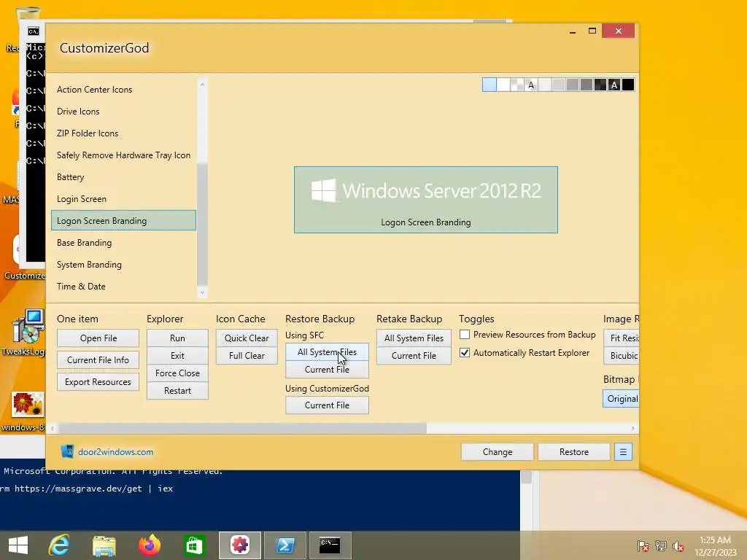Select Action Center Icons in the list
747x560 pixels.
[123, 90]
